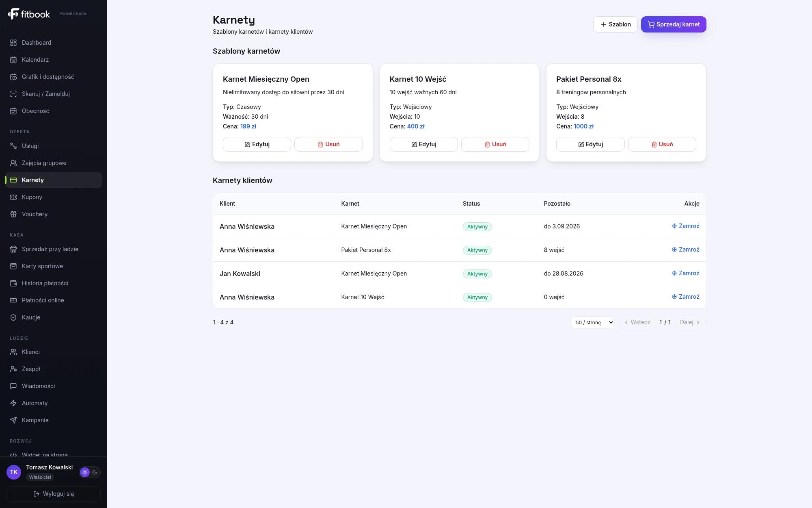The image size is (812, 508).
Task: Click the Kupony ticket icon
Action: [13, 197]
